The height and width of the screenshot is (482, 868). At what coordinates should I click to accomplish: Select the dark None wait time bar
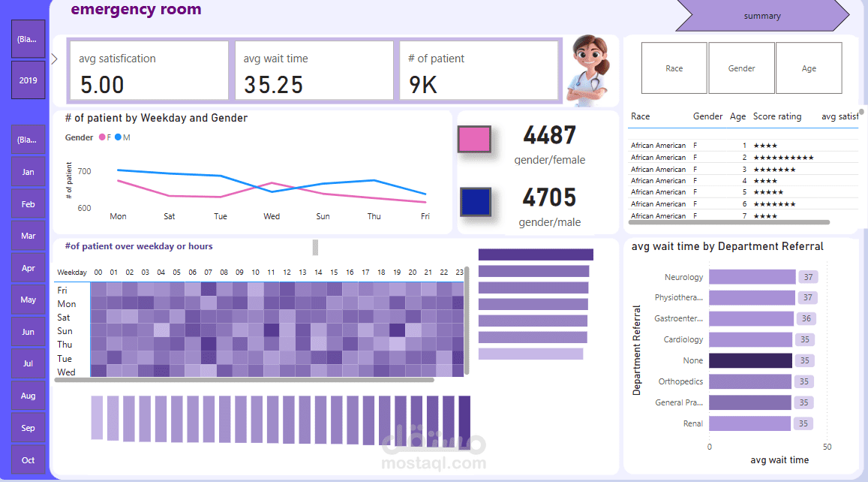pyautogui.click(x=751, y=360)
